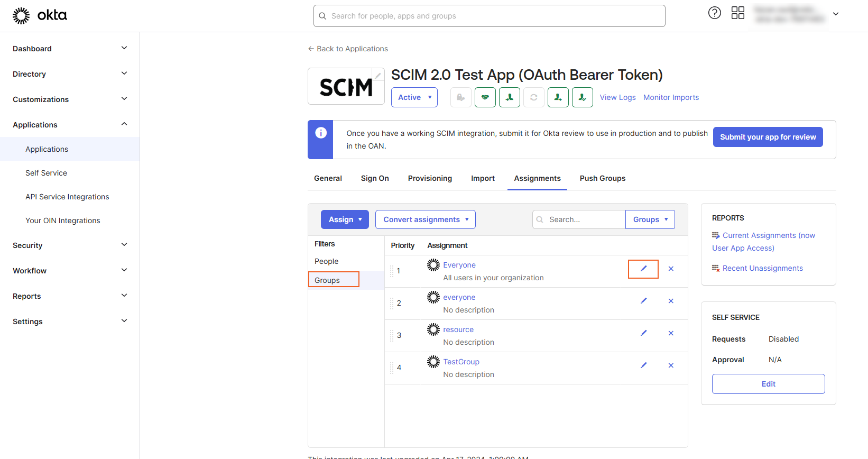Open the Assign dropdown button

[x=345, y=219]
